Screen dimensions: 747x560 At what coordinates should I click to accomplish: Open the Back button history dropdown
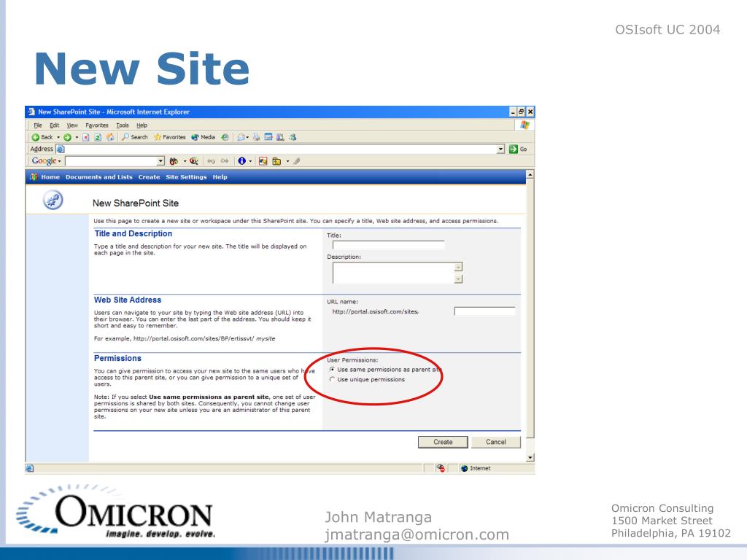tap(58, 137)
